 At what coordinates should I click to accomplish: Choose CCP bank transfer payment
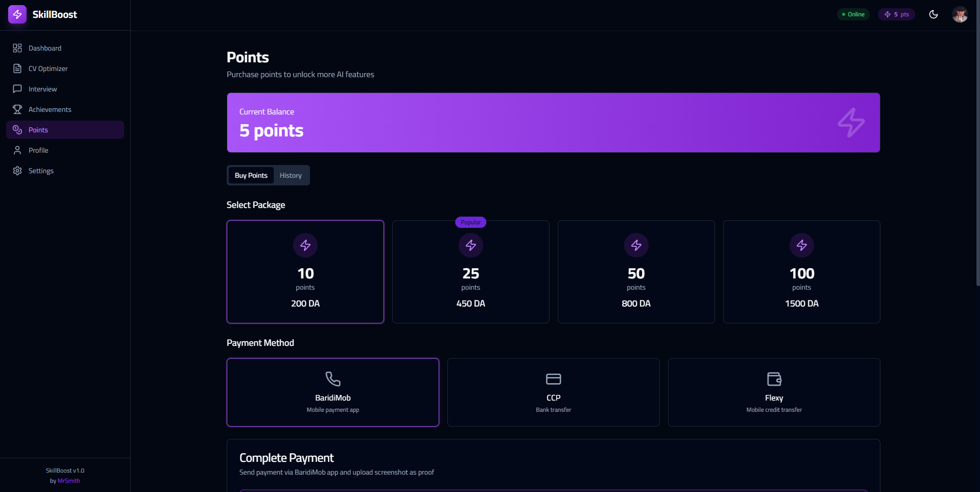point(553,392)
